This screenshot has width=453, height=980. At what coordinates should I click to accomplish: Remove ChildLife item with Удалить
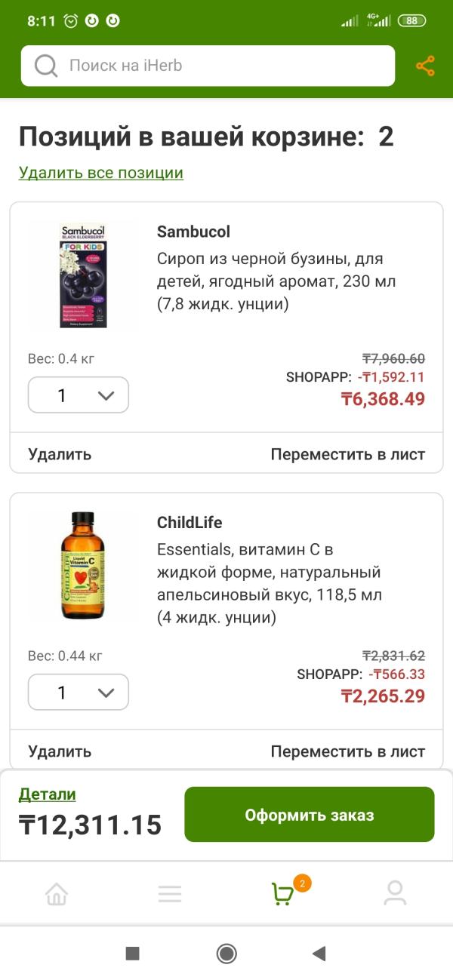point(60,751)
